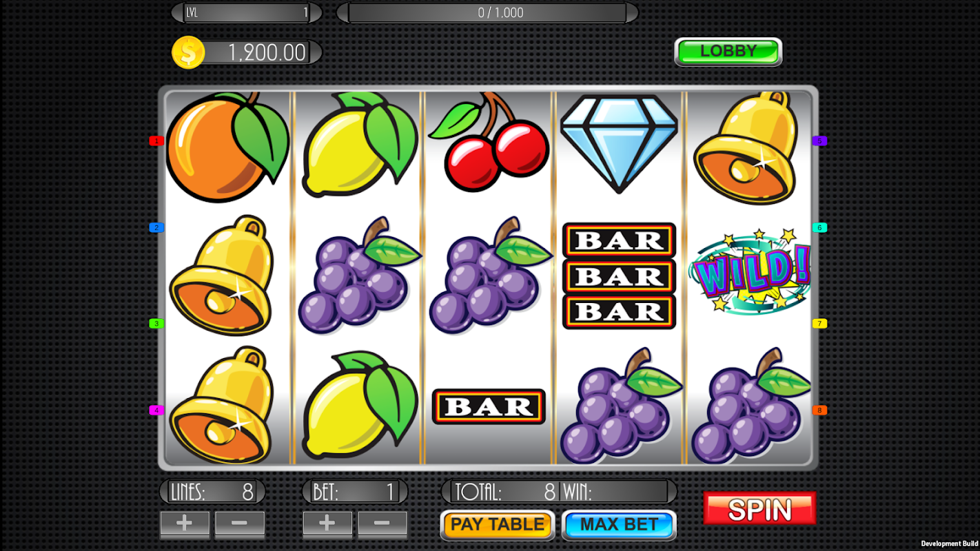
Task: Click the blue diamond symbol
Action: tap(619, 144)
